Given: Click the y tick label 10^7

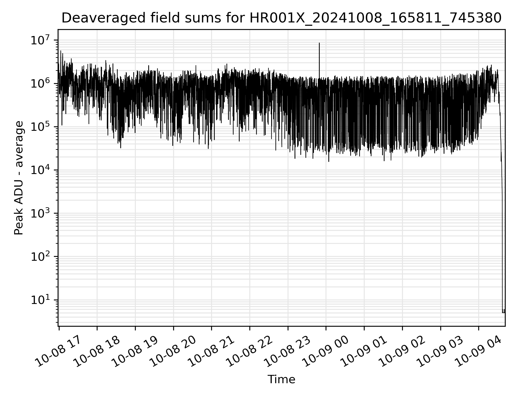Looking at the screenshot, I should point(40,40).
